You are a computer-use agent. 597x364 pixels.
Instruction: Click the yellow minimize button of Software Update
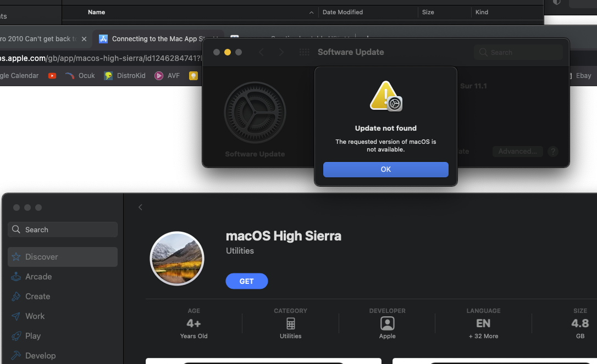tap(227, 52)
